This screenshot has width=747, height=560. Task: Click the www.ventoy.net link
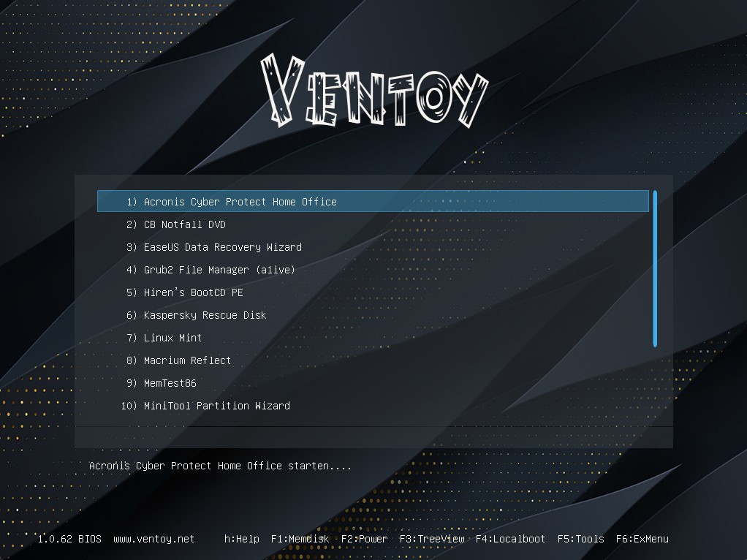(154, 539)
